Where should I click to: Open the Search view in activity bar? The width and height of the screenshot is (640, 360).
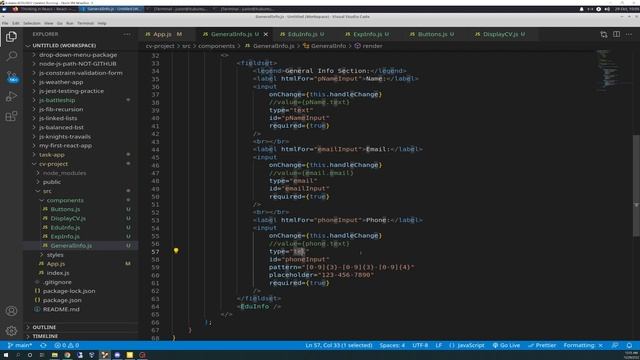(11, 56)
